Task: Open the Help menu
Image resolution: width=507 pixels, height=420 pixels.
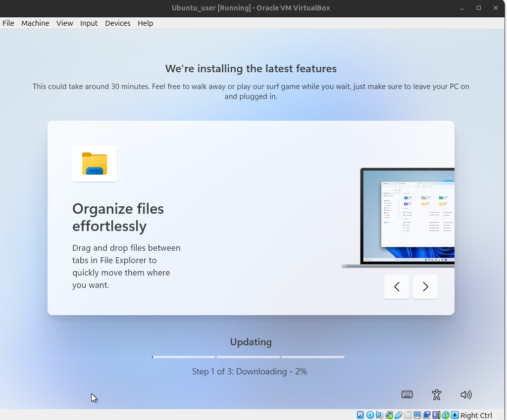Action: pyautogui.click(x=146, y=23)
